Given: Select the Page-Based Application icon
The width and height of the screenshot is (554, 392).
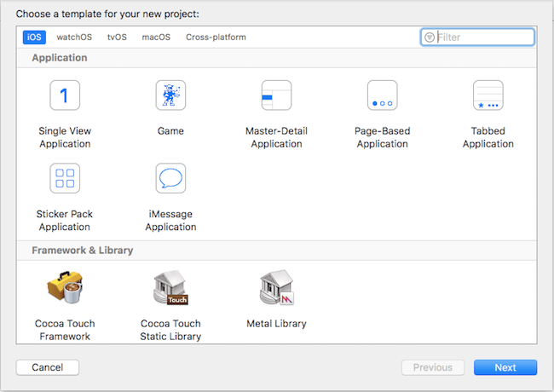Looking at the screenshot, I should [x=382, y=95].
